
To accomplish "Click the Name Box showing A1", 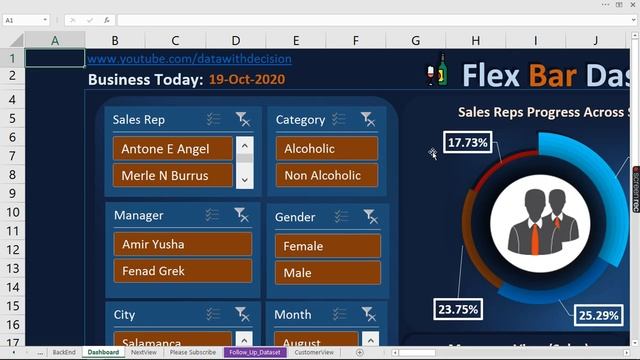I will [22, 20].
